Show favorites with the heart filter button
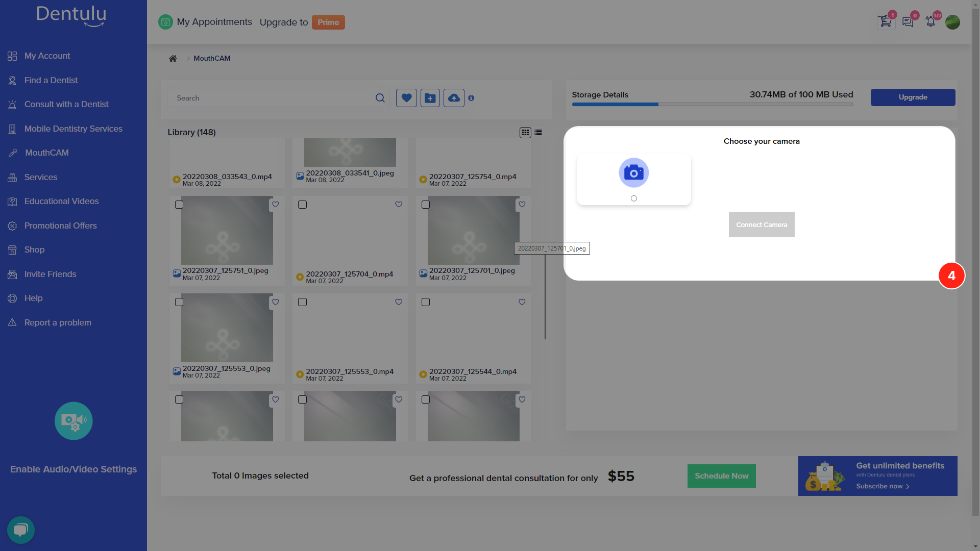This screenshot has width=980, height=551. point(406,98)
